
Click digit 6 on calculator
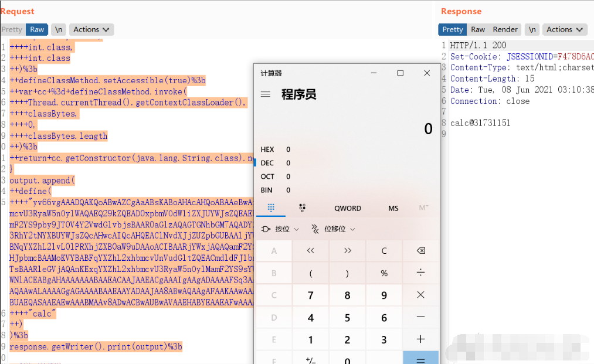(383, 317)
